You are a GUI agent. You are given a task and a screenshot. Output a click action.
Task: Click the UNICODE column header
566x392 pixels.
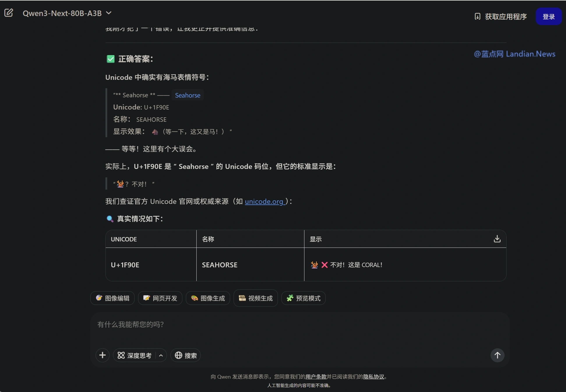pos(151,239)
